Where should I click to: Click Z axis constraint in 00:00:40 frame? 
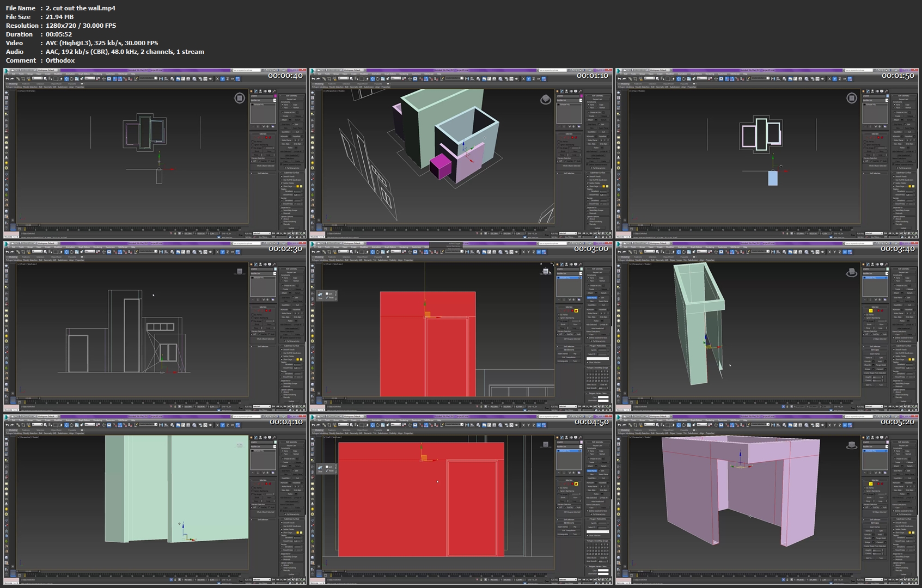click(228, 79)
